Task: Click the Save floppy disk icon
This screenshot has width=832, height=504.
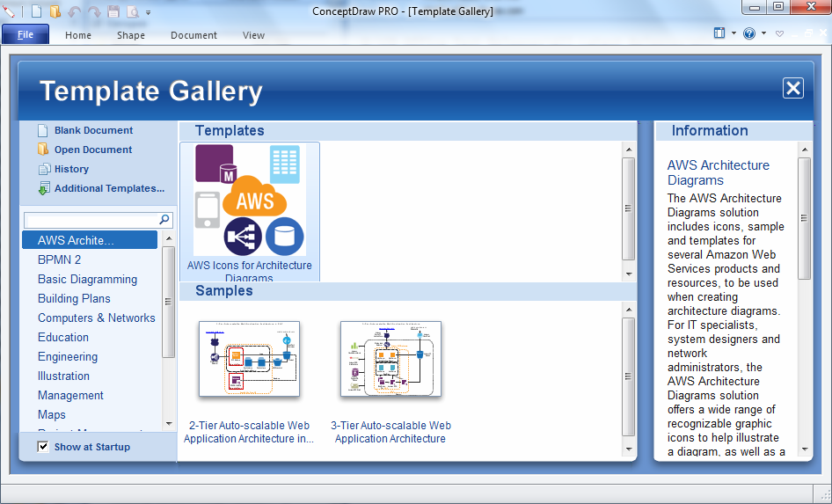Action: [113, 11]
